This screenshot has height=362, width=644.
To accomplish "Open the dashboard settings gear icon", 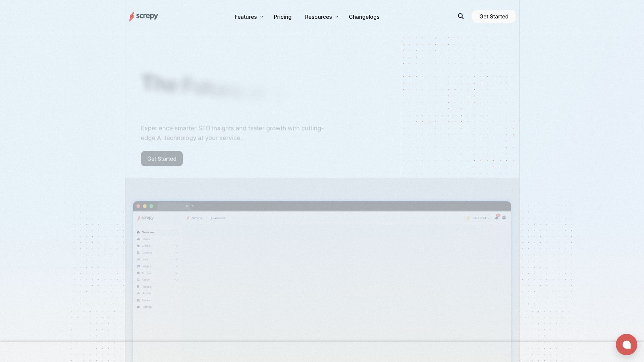I will pos(504,218).
